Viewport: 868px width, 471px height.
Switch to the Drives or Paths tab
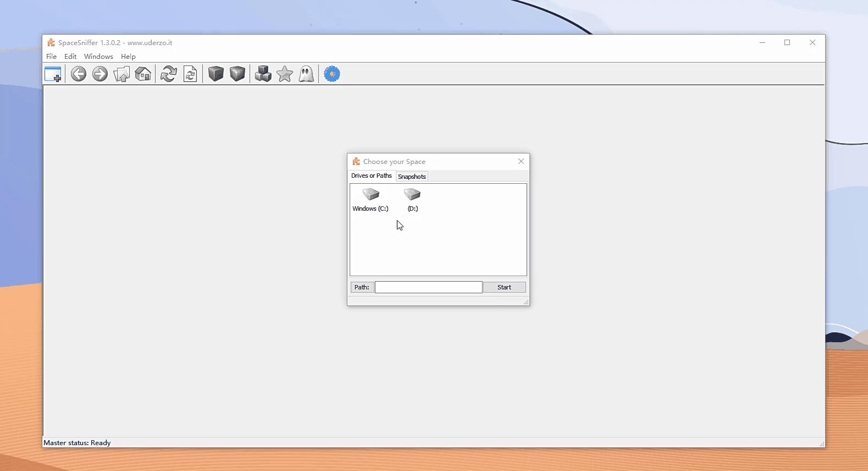coord(371,176)
